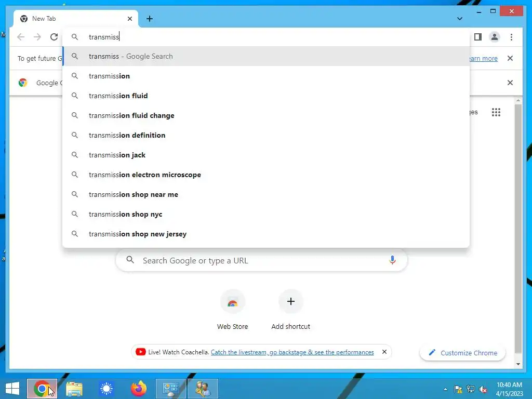Open a new tab with the plus button
532x399 pixels.
coord(150,19)
